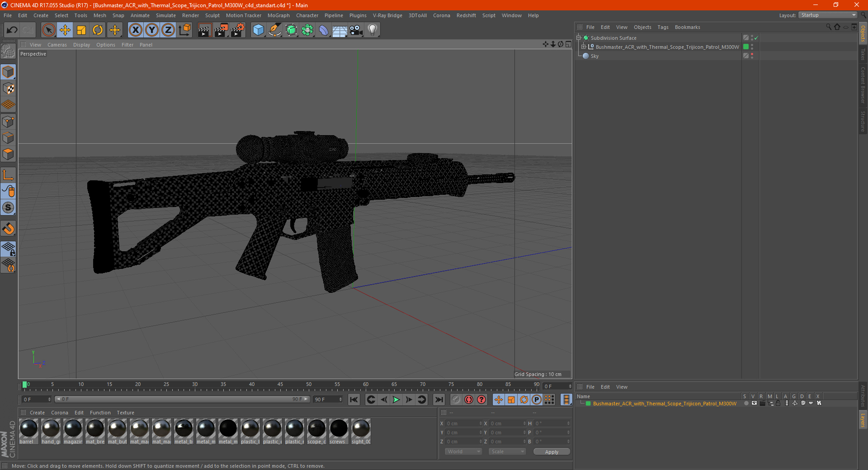The height and width of the screenshot is (470, 868).
Task: Open the viewport Display menu
Action: (x=81, y=45)
